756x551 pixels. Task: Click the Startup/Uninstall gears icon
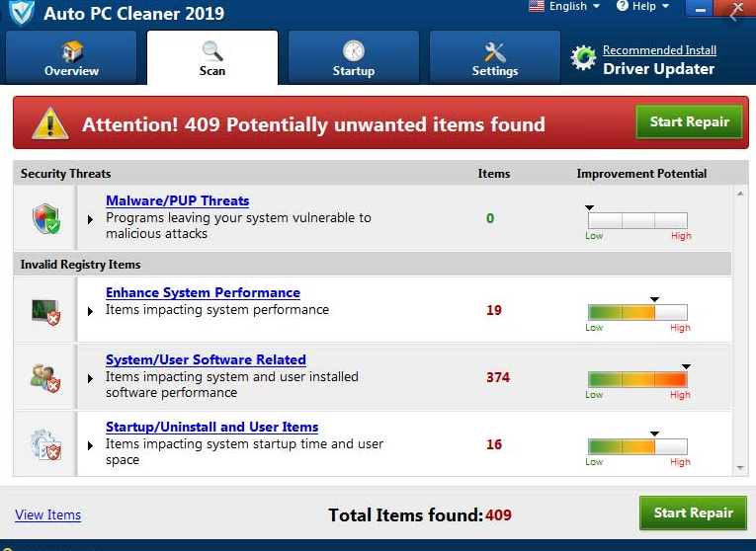[45, 444]
